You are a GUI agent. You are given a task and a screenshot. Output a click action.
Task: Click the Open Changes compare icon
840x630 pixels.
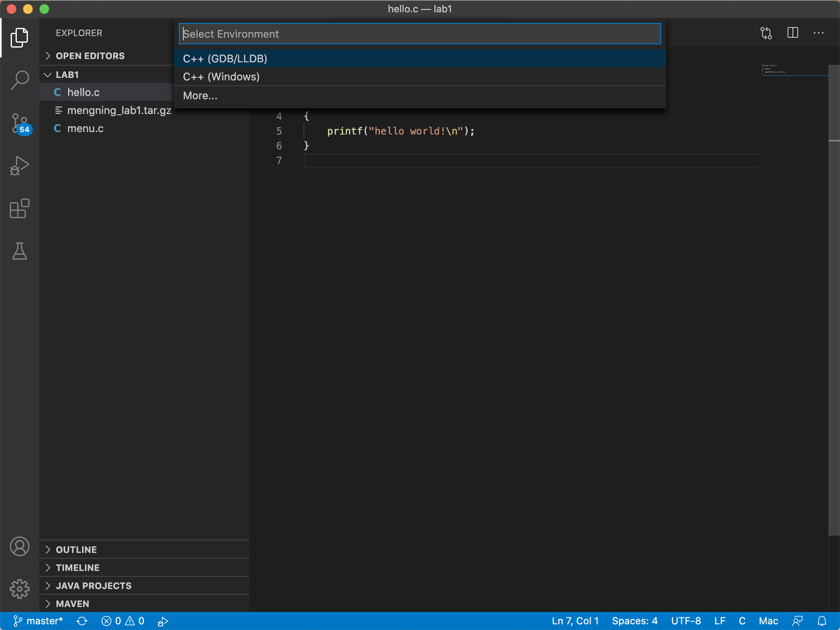pos(766,33)
